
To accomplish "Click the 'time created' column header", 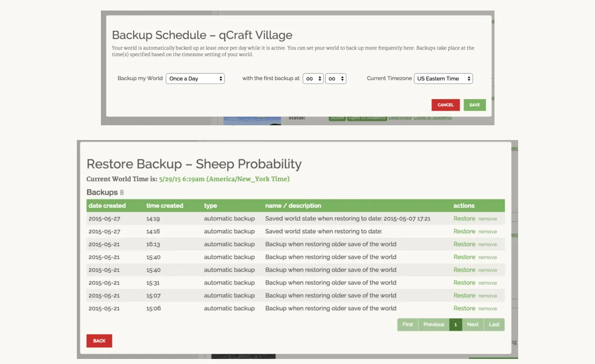I will (x=165, y=205).
